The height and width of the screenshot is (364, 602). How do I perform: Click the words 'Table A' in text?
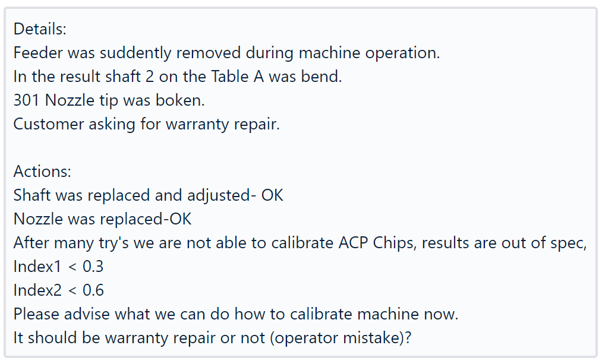(x=237, y=77)
